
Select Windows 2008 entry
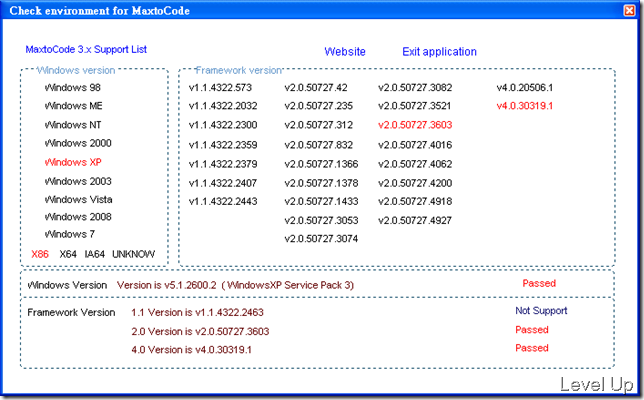[78, 217]
